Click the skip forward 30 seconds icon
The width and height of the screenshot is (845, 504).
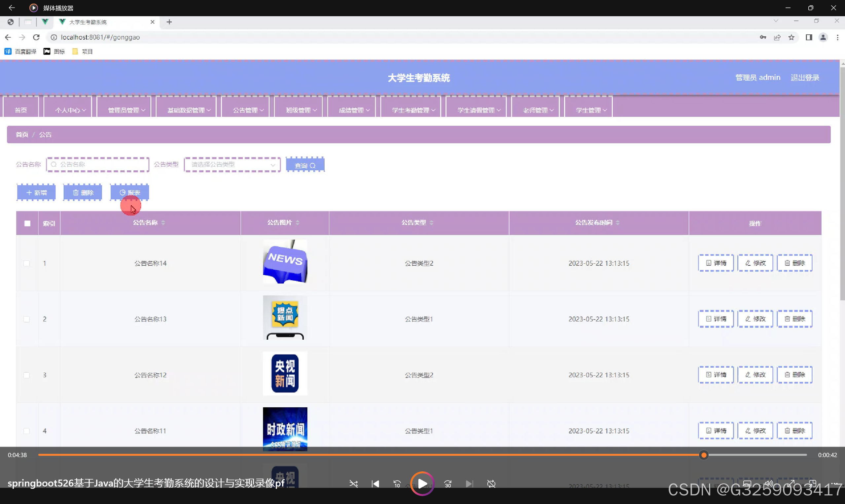coord(448,484)
